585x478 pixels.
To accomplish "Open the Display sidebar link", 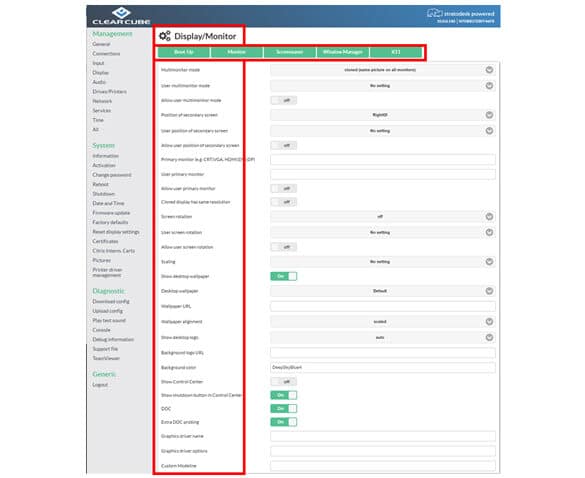I will coord(100,73).
